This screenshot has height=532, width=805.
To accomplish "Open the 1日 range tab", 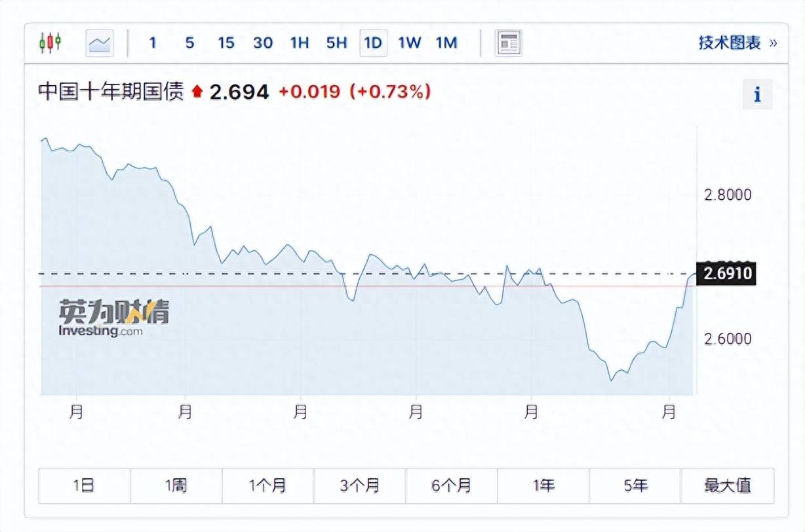I will tap(84, 485).
